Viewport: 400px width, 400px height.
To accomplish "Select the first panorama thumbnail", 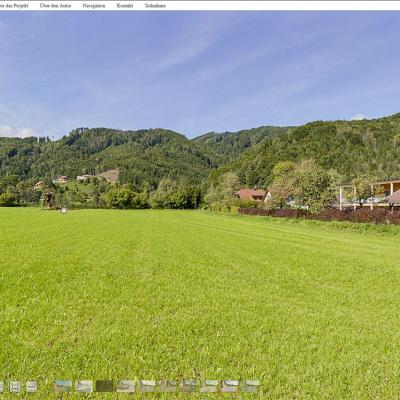I will pyautogui.click(x=63, y=386).
